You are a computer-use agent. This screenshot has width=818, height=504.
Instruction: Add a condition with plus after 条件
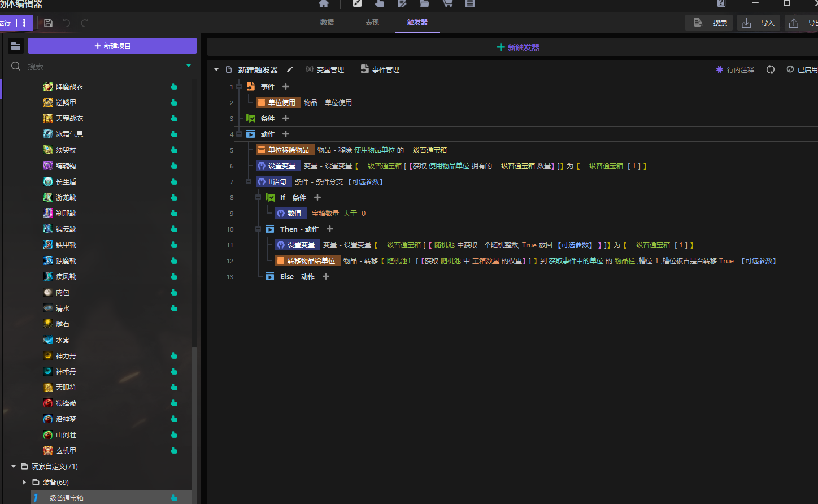click(x=286, y=118)
